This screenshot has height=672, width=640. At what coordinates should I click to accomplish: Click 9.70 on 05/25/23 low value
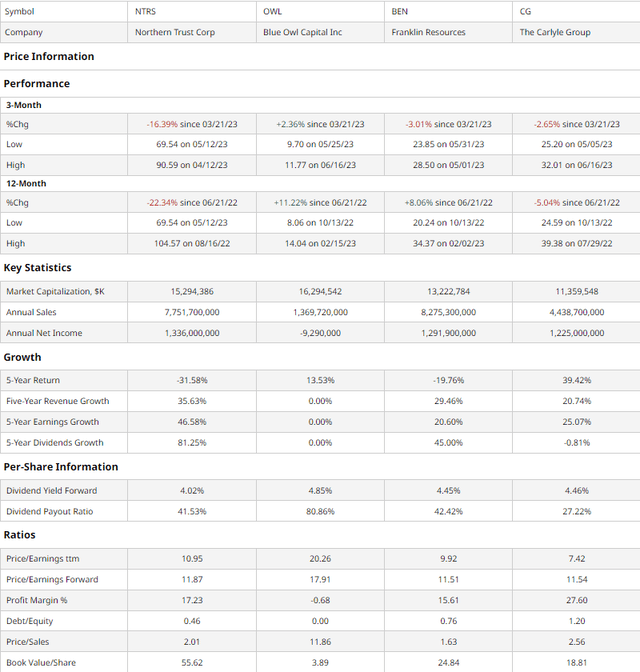pos(320,144)
